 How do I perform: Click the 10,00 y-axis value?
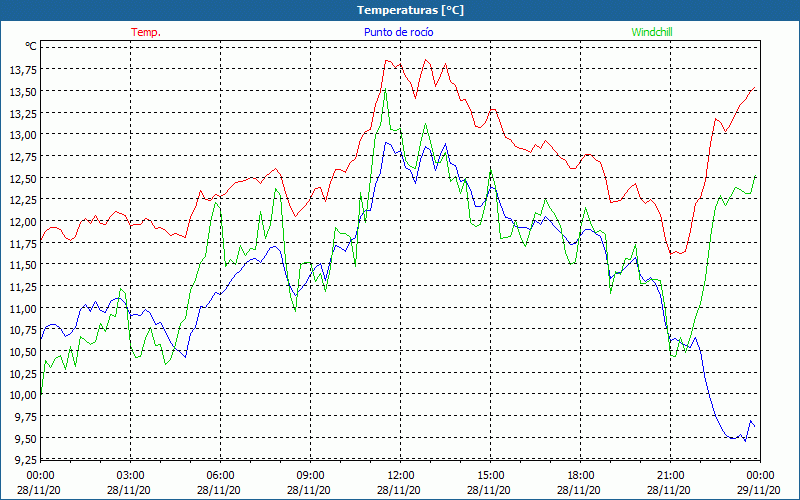23,395
